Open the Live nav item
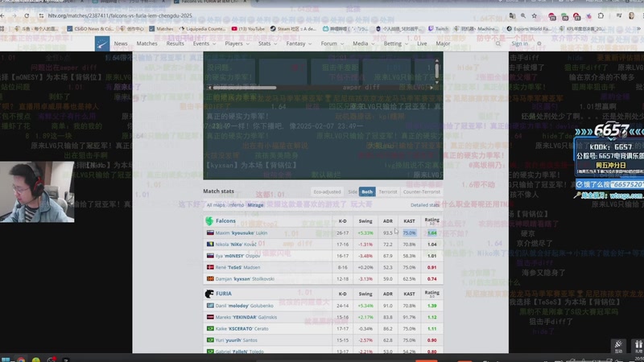Screen dimensions: 644x362 tap(422, 43)
